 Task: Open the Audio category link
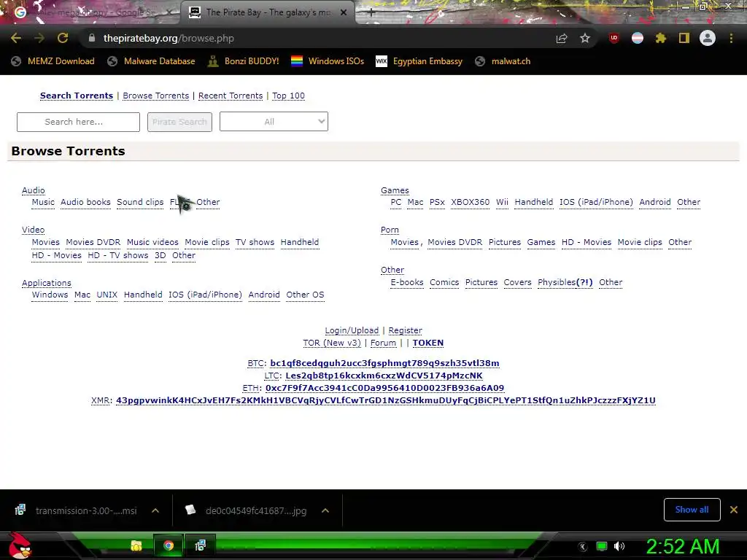(34, 190)
